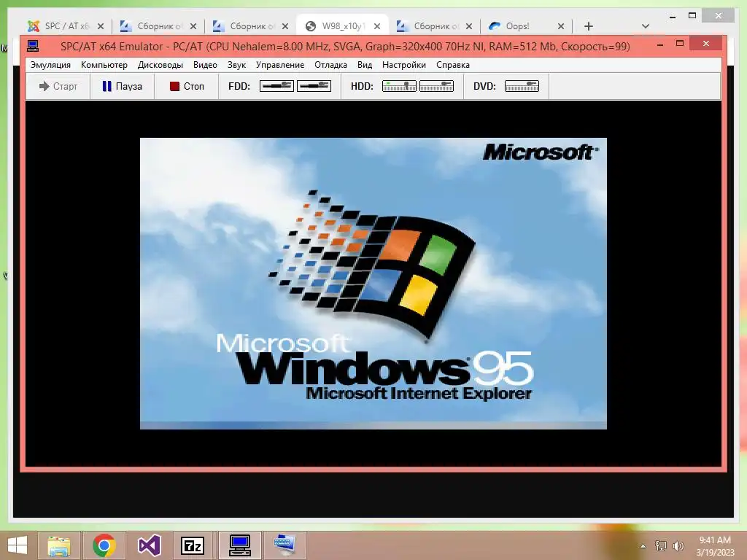This screenshot has width=747, height=560.
Task: Open the taskbar clock showing 9:41 AM
Action: [x=715, y=546]
